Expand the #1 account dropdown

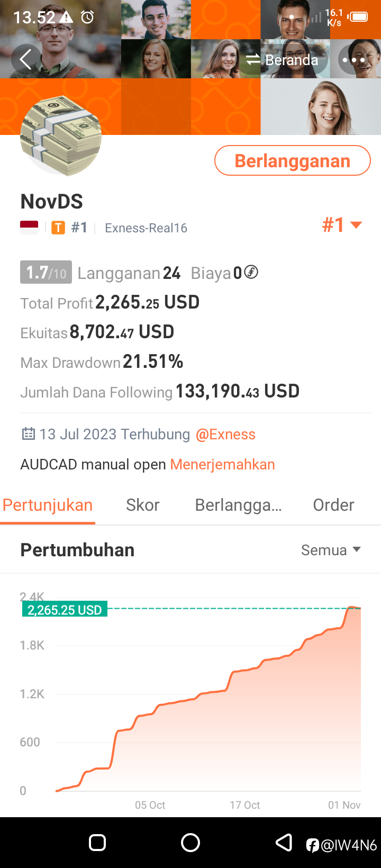[x=342, y=225]
